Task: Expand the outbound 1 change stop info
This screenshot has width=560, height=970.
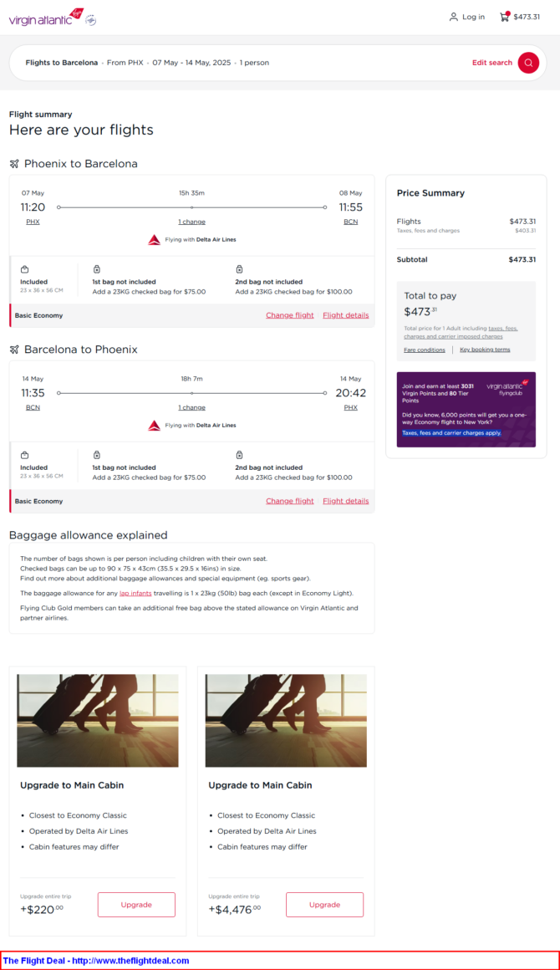Action: point(191,222)
